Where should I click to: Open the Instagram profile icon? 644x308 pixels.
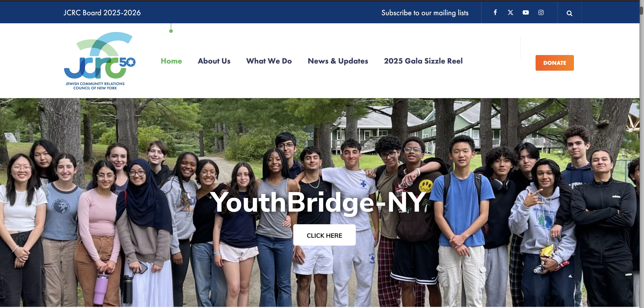click(541, 12)
